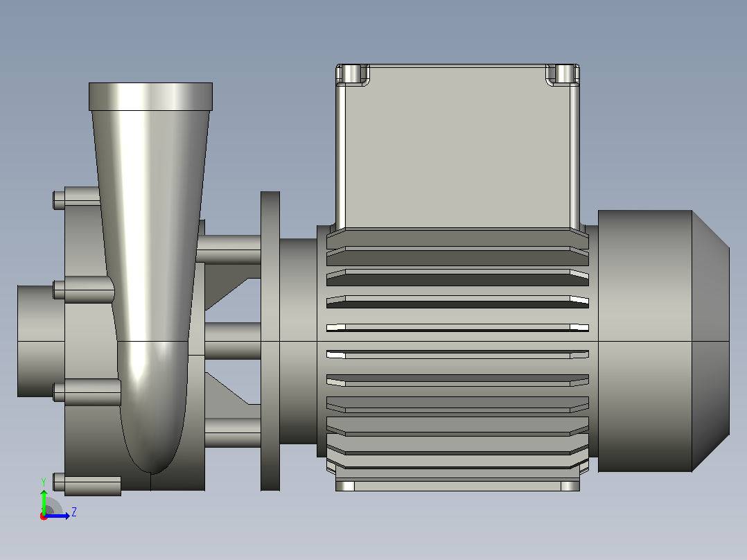The height and width of the screenshot is (560, 747).
Task: Select the conical fan cover end
Action: (x=710, y=341)
